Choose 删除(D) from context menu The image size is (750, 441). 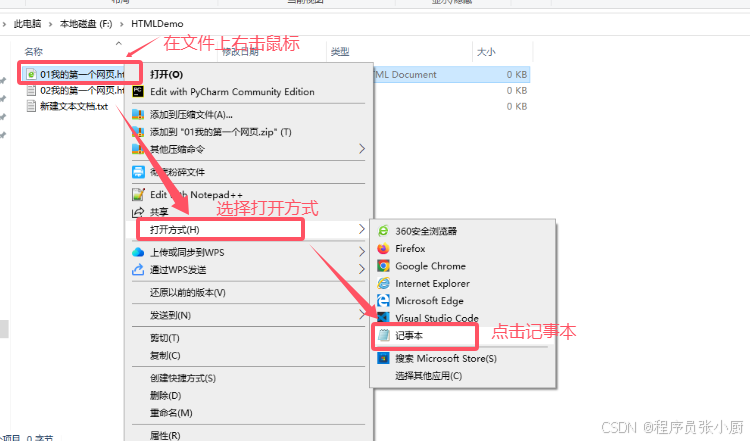(248, 396)
